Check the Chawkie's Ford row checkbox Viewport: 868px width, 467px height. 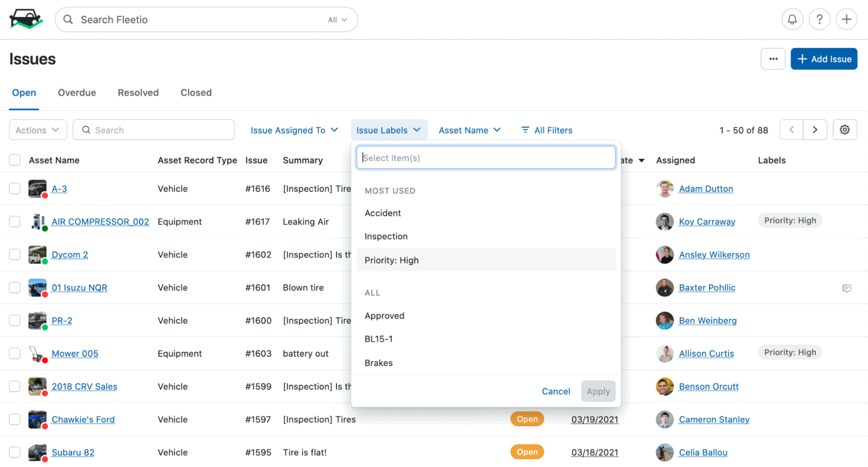(x=15, y=420)
